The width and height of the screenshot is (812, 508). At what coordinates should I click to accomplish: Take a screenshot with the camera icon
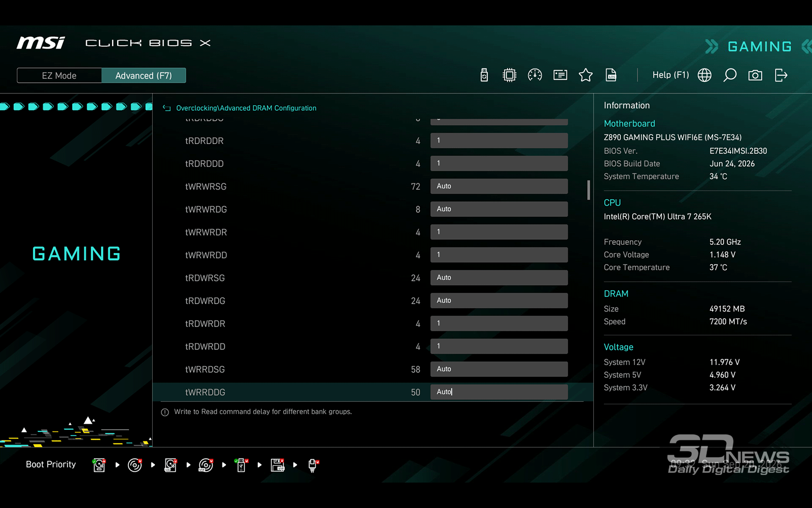755,75
